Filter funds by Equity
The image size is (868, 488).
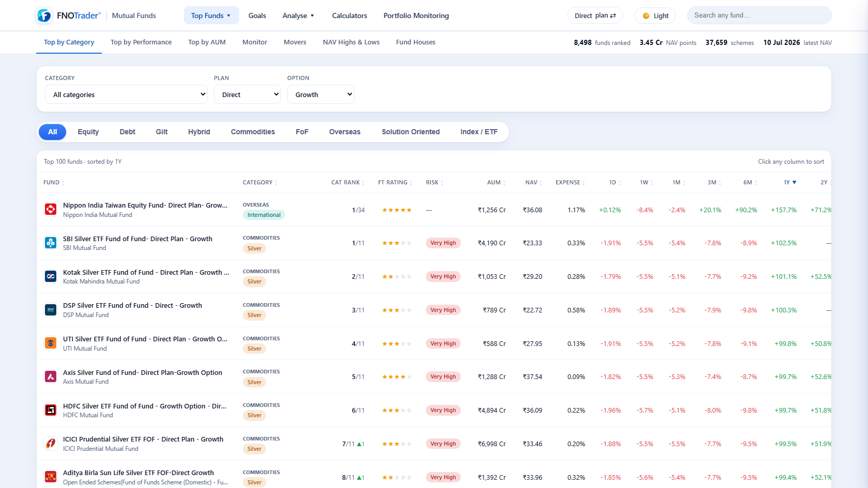[88, 132]
